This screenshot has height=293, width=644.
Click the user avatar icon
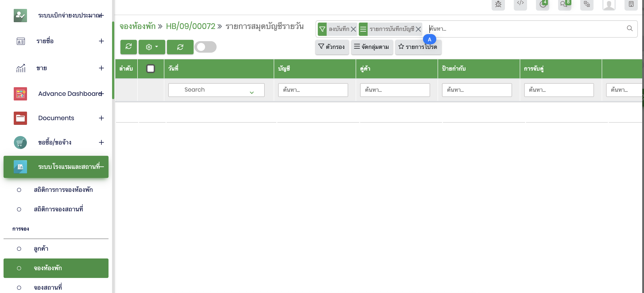[609, 5]
